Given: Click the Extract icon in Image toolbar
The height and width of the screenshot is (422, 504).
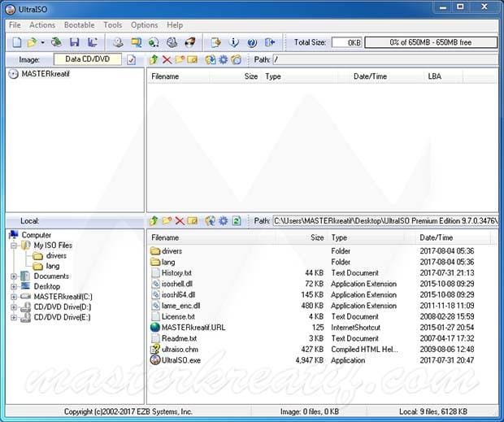Looking at the screenshot, I should coord(211,59).
